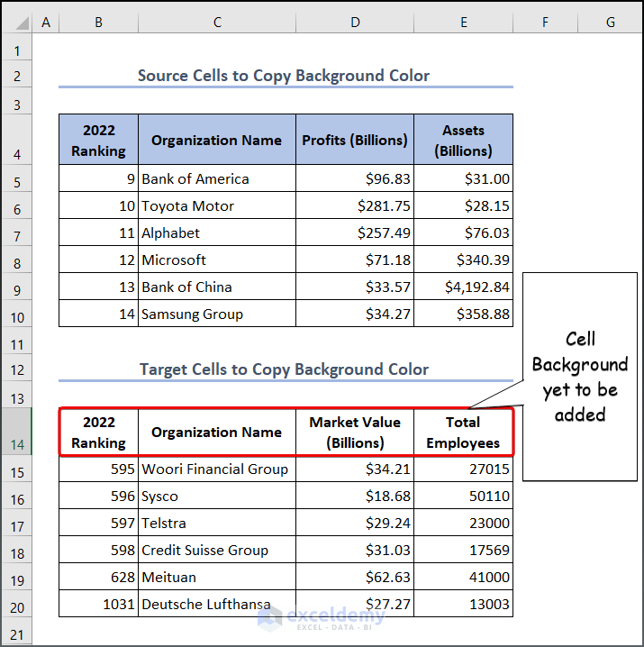Click ranking cell 9
644x647 pixels.
tap(98, 178)
